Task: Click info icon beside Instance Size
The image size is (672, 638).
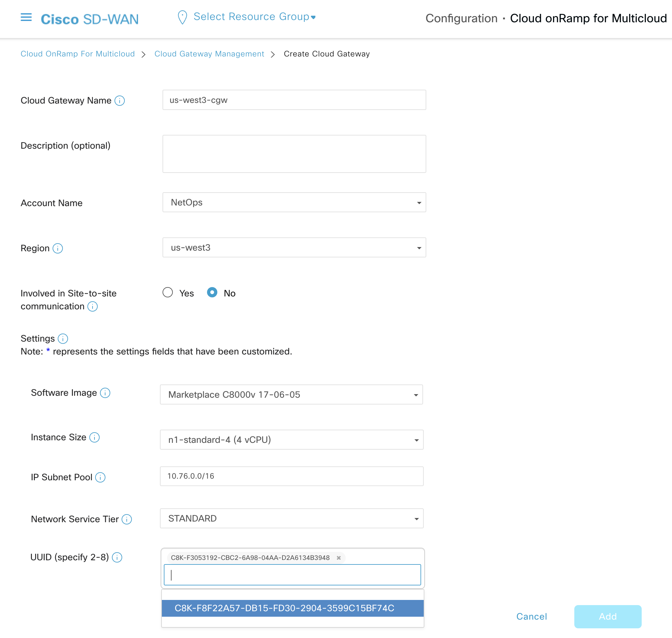Action: point(94,437)
